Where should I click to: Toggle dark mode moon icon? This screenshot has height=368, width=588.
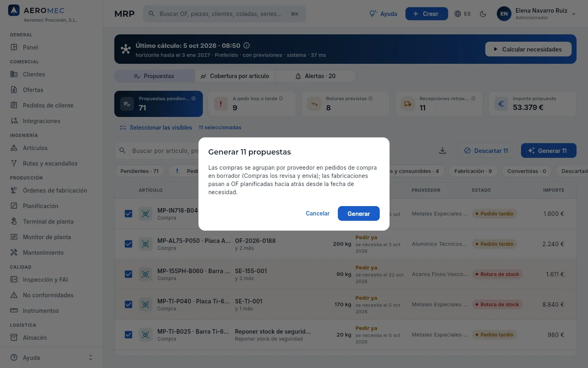(483, 14)
